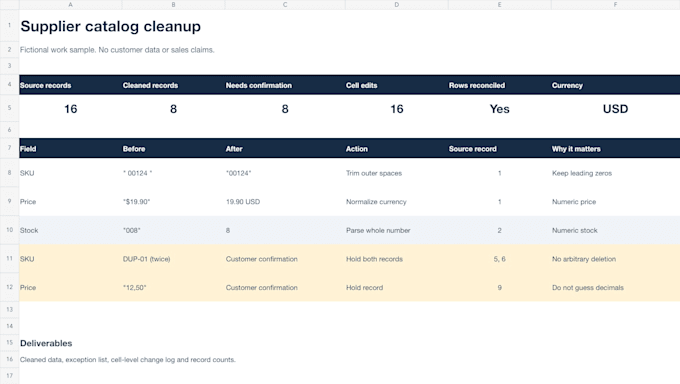Select row 10 header

(10, 230)
